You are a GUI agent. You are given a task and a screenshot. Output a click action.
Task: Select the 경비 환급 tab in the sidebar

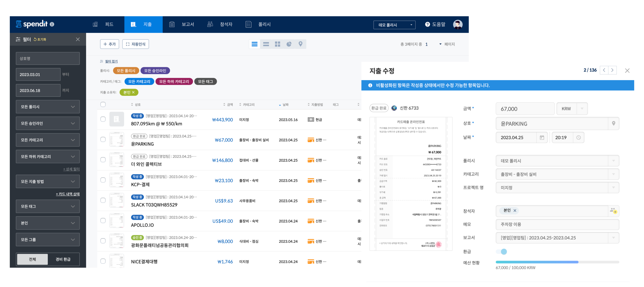pos(63,259)
